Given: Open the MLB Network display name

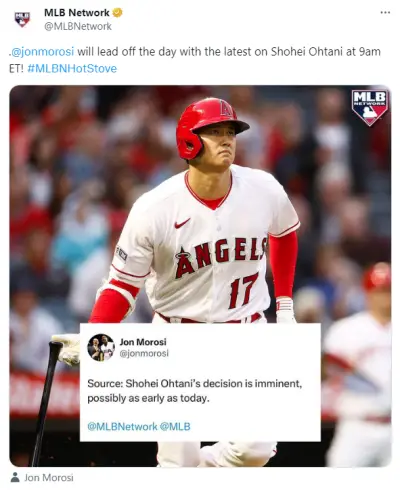Looking at the screenshot, I should point(77,13).
